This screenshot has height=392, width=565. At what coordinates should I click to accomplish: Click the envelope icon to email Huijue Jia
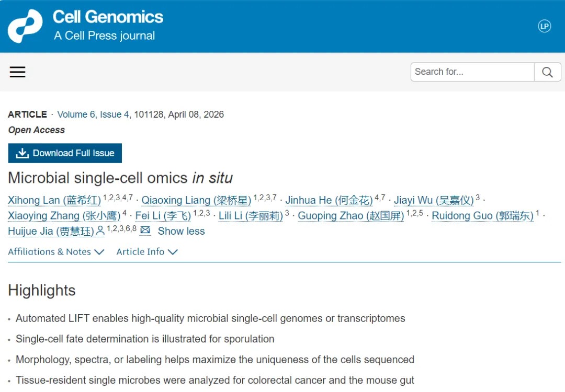tap(145, 230)
